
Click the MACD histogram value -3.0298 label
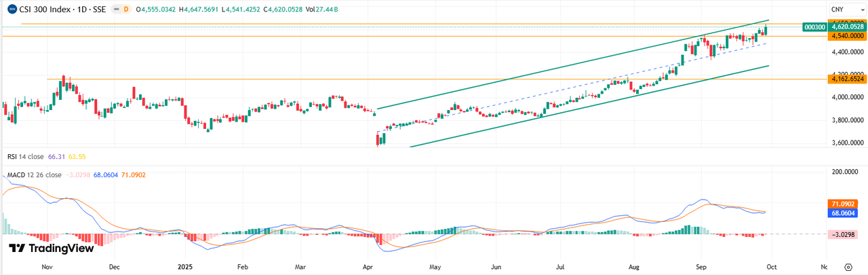coord(844,234)
